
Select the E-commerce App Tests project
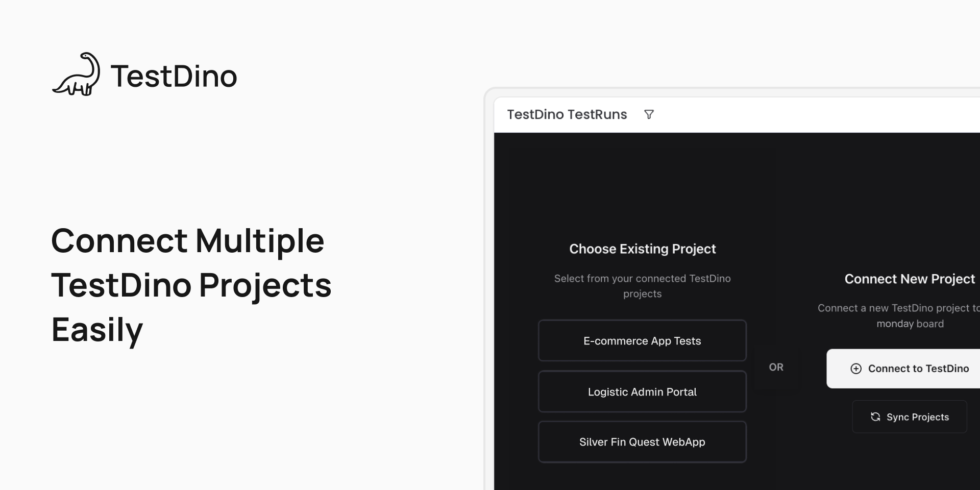click(x=642, y=341)
